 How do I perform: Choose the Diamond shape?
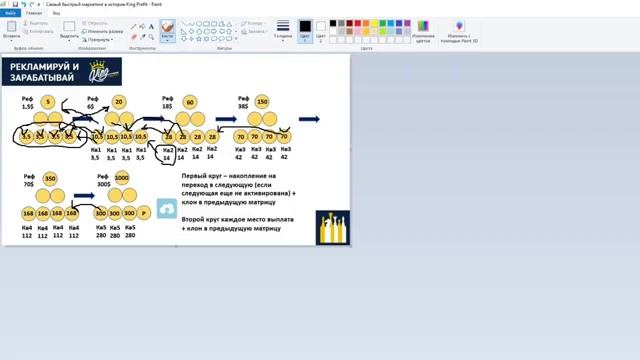coord(191,31)
